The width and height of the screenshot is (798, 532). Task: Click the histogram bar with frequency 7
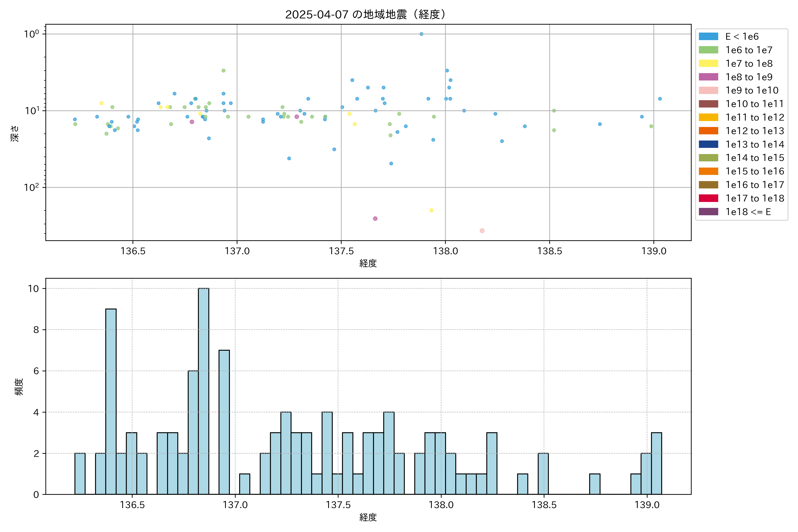(x=224, y=422)
